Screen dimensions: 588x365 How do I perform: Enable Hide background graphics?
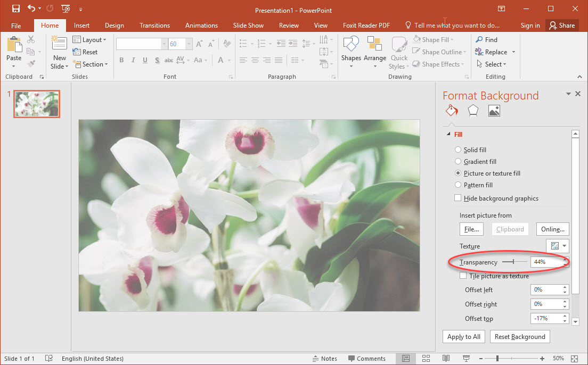pos(458,197)
